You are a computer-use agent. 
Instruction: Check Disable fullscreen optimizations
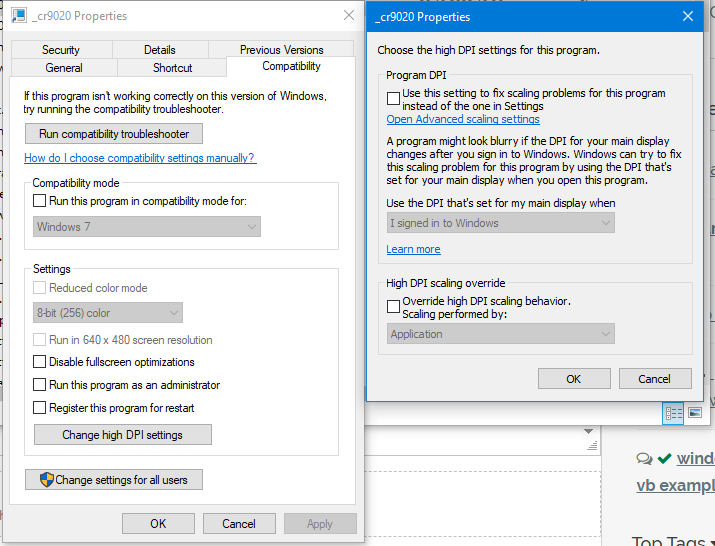coord(40,362)
